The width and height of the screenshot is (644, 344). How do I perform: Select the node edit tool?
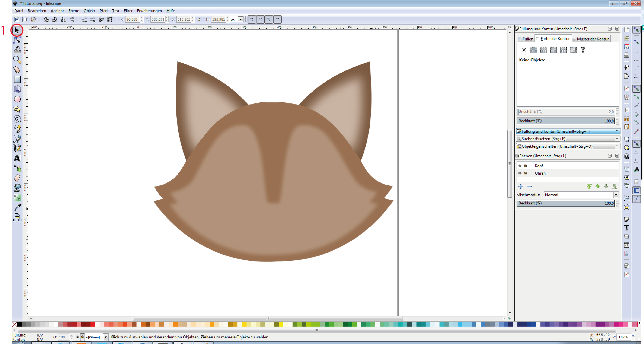pyautogui.click(x=17, y=40)
